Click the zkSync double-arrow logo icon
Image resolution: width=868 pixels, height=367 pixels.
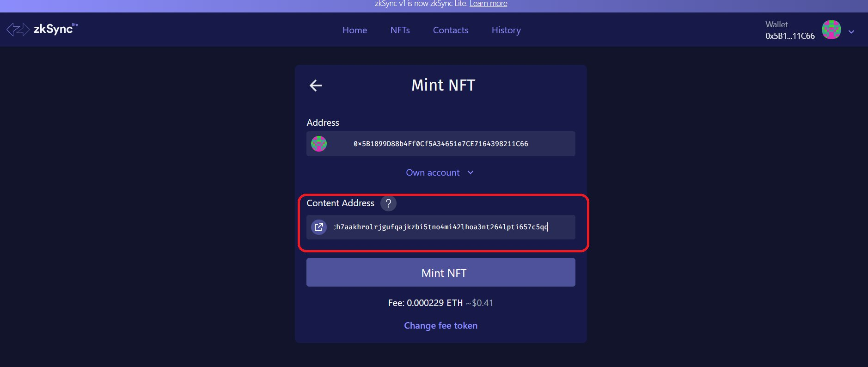tap(18, 30)
